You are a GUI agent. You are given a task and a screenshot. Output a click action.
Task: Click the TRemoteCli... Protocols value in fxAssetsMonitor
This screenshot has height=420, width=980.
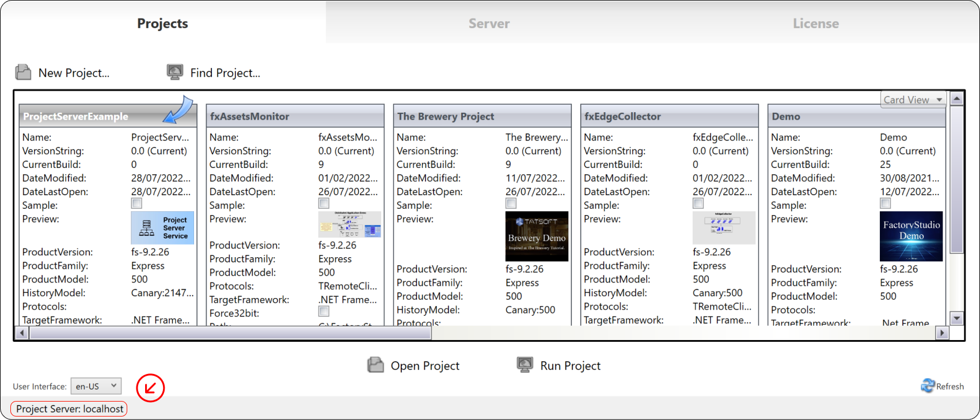(x=348, y=286)
